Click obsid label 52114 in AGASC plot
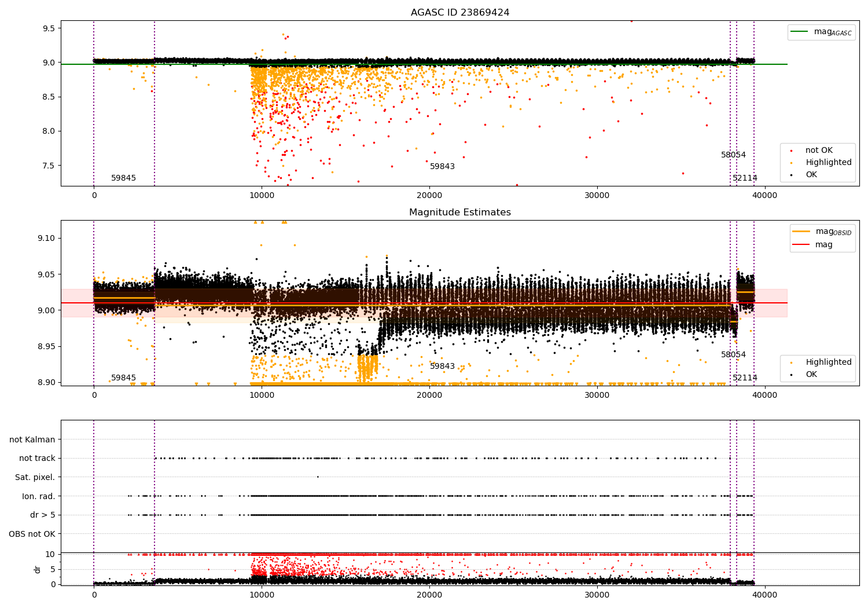 [745, 178]
